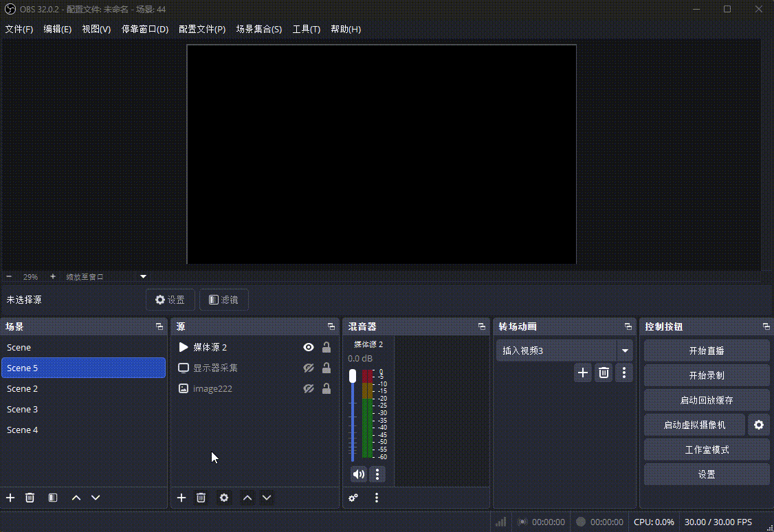Open source properties with the gear icon
This screenshot has height=532, width=774.
(x=224, y=498)
